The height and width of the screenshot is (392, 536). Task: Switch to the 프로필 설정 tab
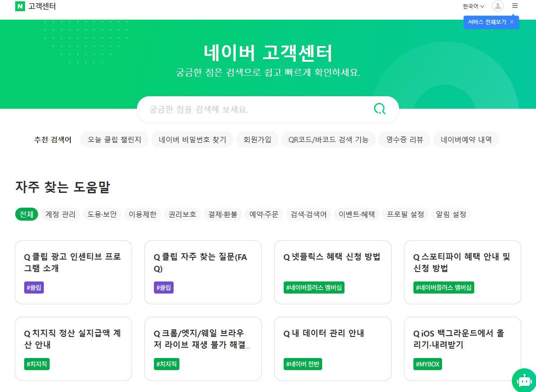click(x=405, y=214)
